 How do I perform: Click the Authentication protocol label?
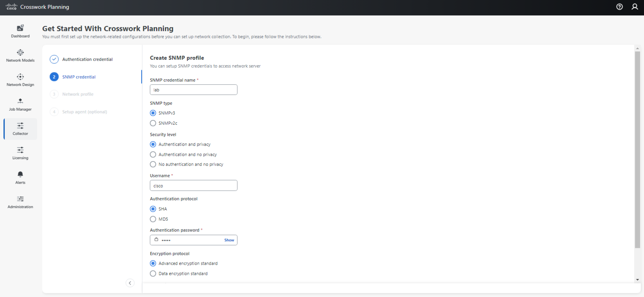click(x=173, y=199)
